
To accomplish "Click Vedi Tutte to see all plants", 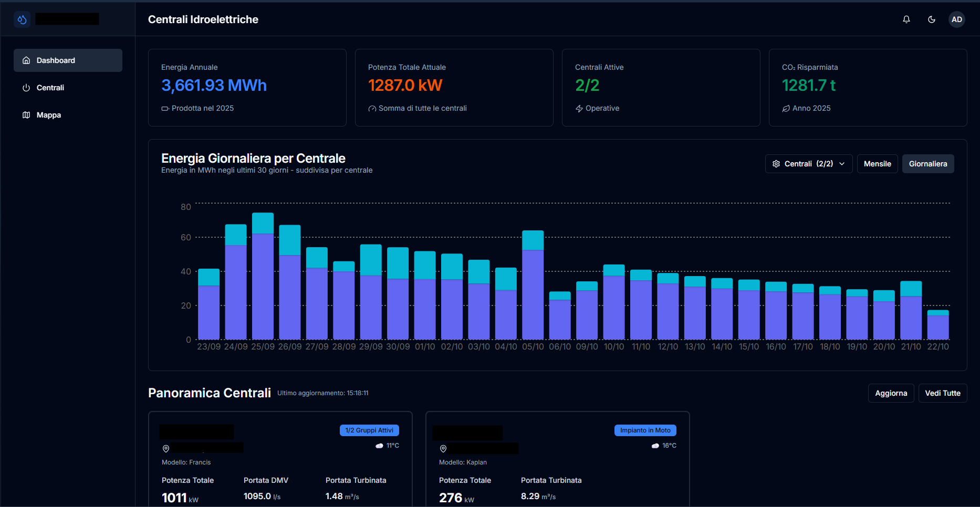I will (942, 393).
